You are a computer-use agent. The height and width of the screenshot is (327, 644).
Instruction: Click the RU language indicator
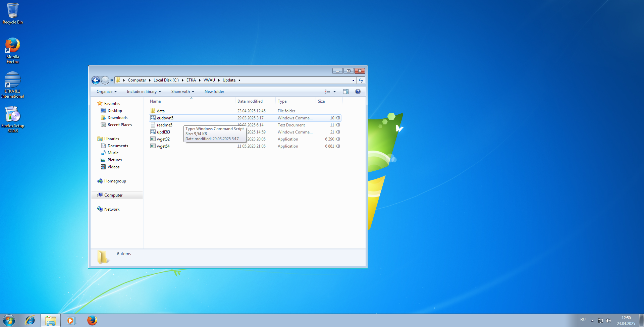pyautogui.click(x=583, y=320)
